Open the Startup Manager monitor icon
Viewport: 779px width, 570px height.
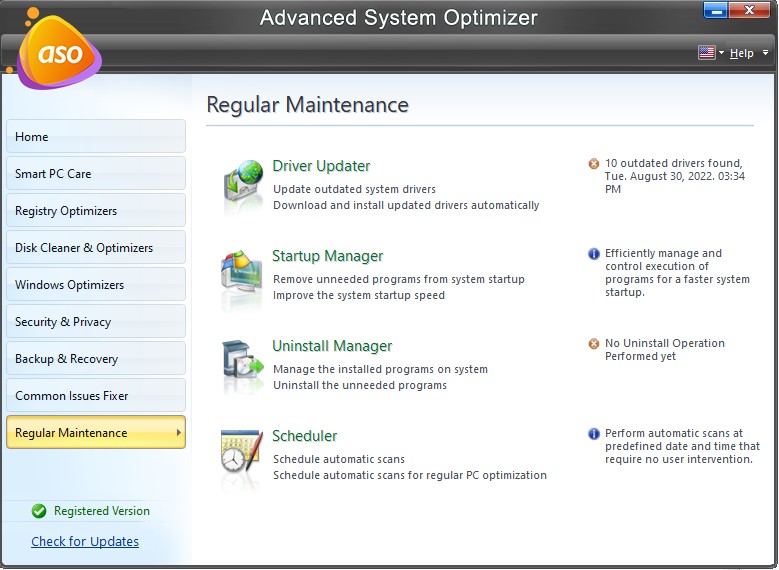pyautogui.click(x=242, y=271)
